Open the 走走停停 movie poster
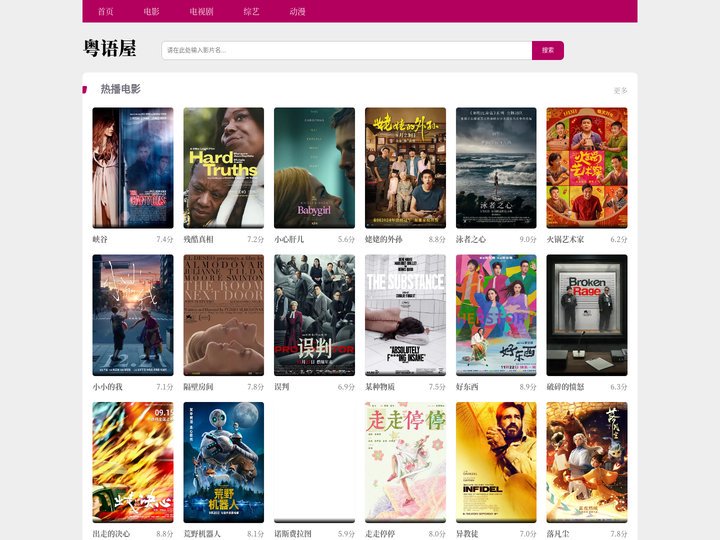The image size is (720, 540). coord(405,462)
